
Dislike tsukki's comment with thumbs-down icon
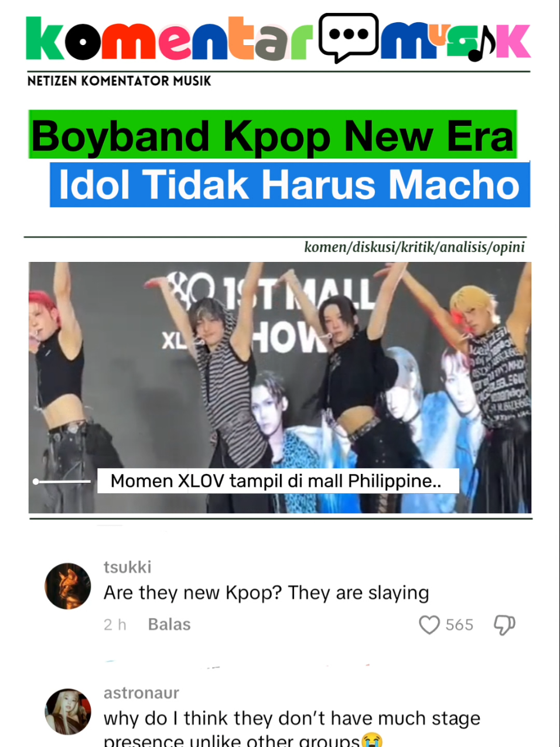(504, 625)
